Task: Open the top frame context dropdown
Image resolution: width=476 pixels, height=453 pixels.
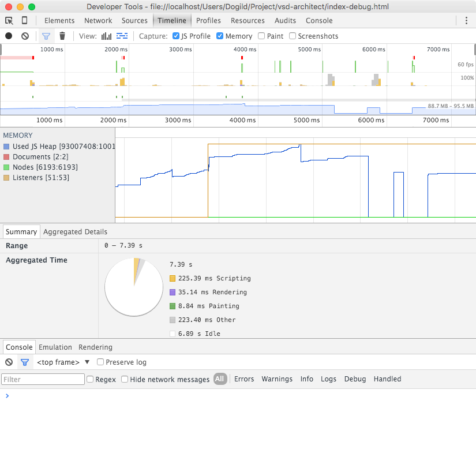Action: click(63, 362)
